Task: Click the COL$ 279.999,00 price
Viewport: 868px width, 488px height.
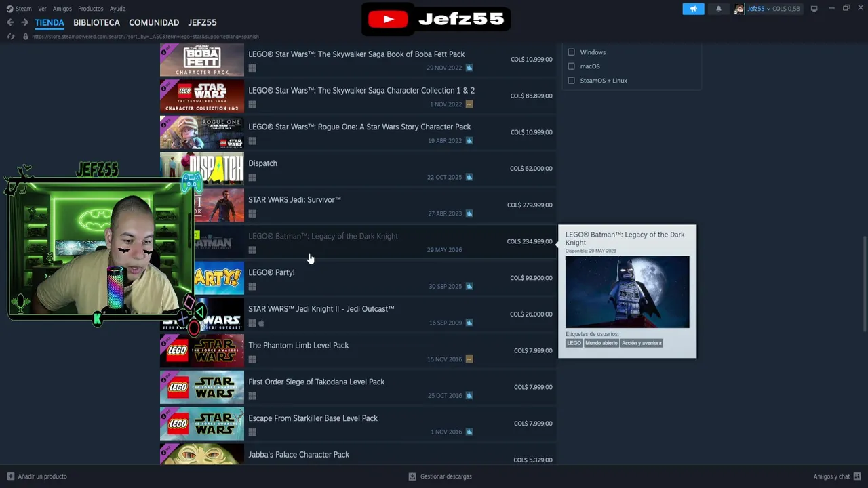Action: point(530,205)
